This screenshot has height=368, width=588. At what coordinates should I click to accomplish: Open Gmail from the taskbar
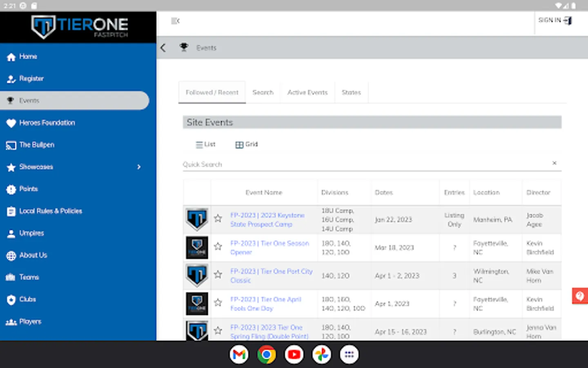[x=239, y=355]
